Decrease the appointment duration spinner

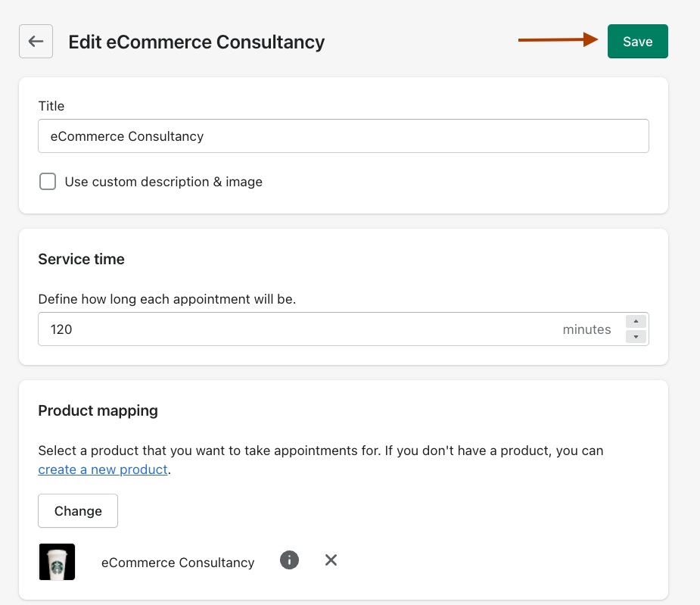(x=636, y=336)
